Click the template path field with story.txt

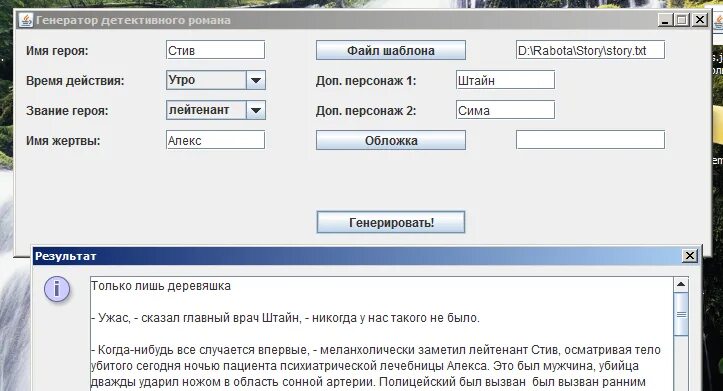590,50
